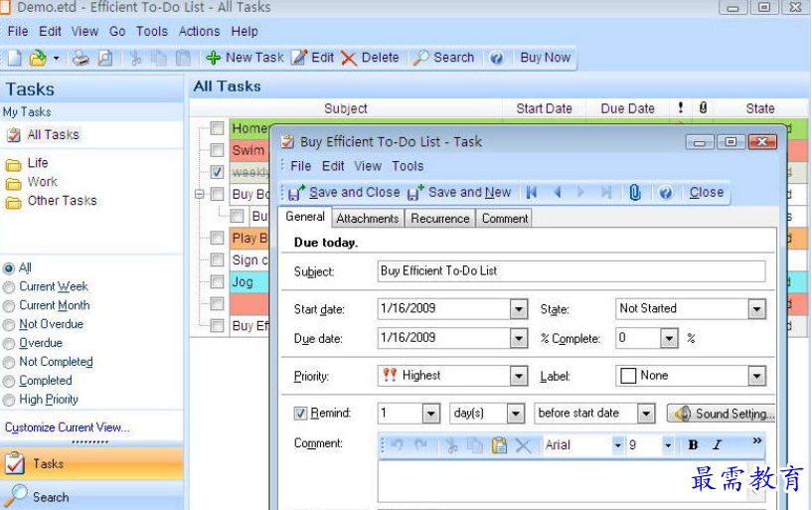Select Completed filter
Viewport: 812px width, 510px height.
[8, 382]
